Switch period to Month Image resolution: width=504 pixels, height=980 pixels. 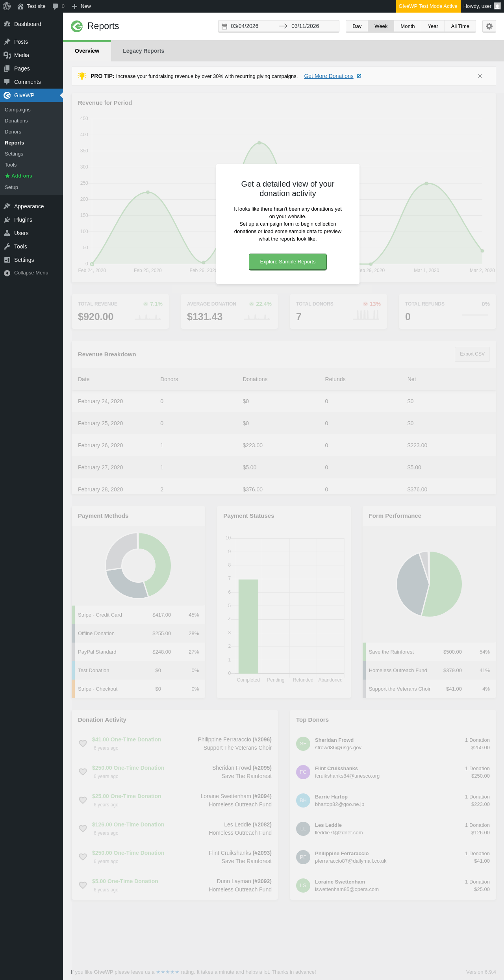408,26
